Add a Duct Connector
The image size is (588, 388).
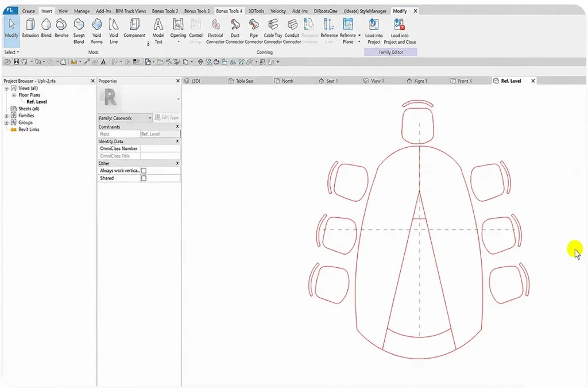235,31
